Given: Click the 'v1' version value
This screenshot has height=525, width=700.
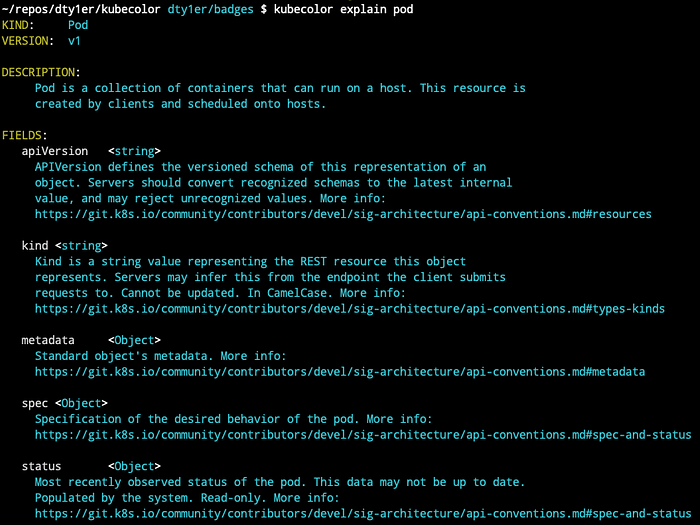Looking at the screenshot, I should 74,41.
